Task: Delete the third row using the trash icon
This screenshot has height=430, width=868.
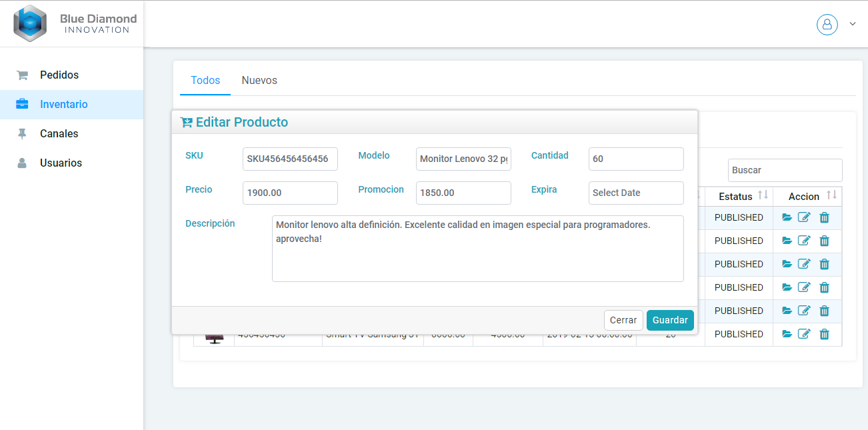Action: pyautogui.click(x=824, y=264)
